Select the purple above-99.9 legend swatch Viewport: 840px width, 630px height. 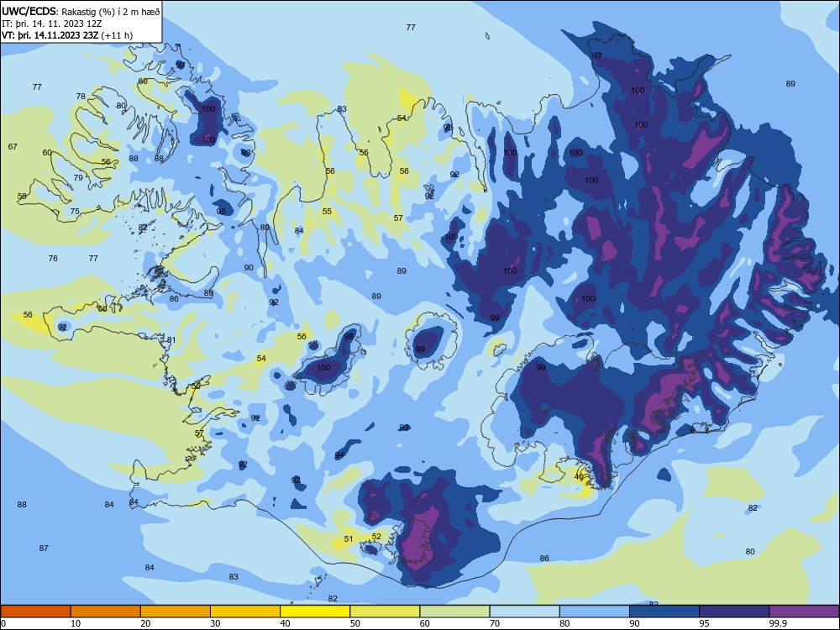pos(804,612)
